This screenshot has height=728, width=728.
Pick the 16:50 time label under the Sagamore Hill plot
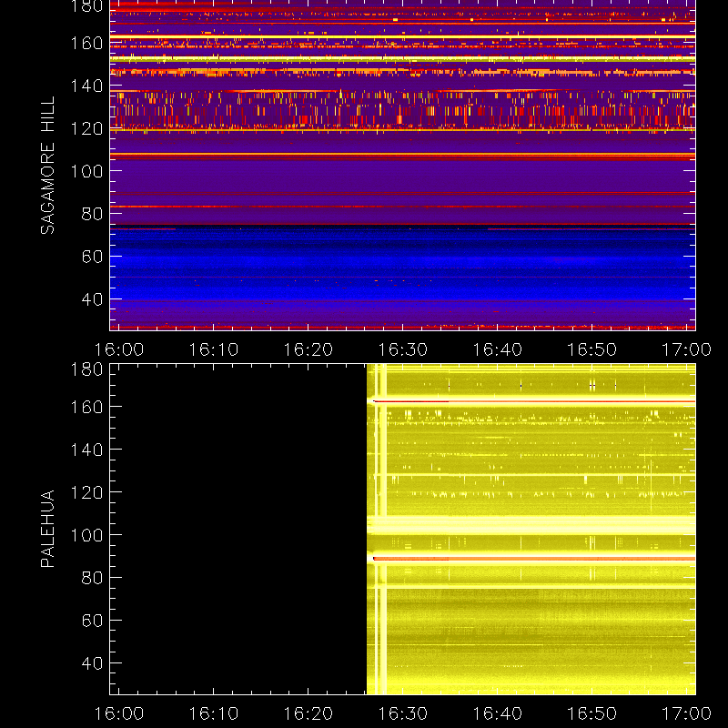[592, 349]
